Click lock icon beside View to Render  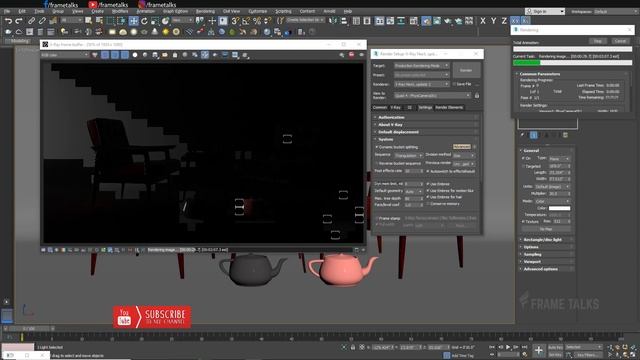476,96
